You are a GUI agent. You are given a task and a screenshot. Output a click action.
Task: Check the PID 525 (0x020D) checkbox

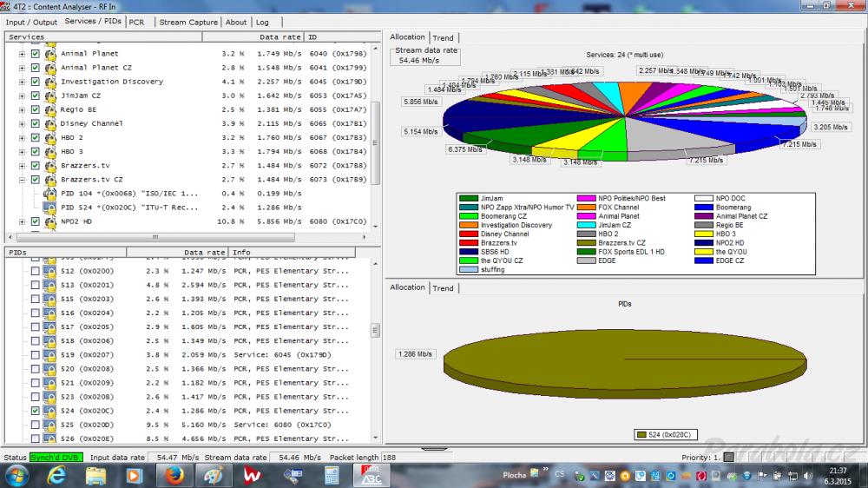[x=36, y=425]
